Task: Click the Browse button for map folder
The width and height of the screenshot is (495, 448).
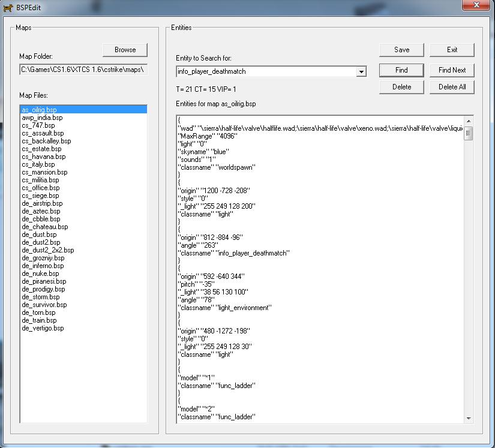Action: [x=125, y=50]
